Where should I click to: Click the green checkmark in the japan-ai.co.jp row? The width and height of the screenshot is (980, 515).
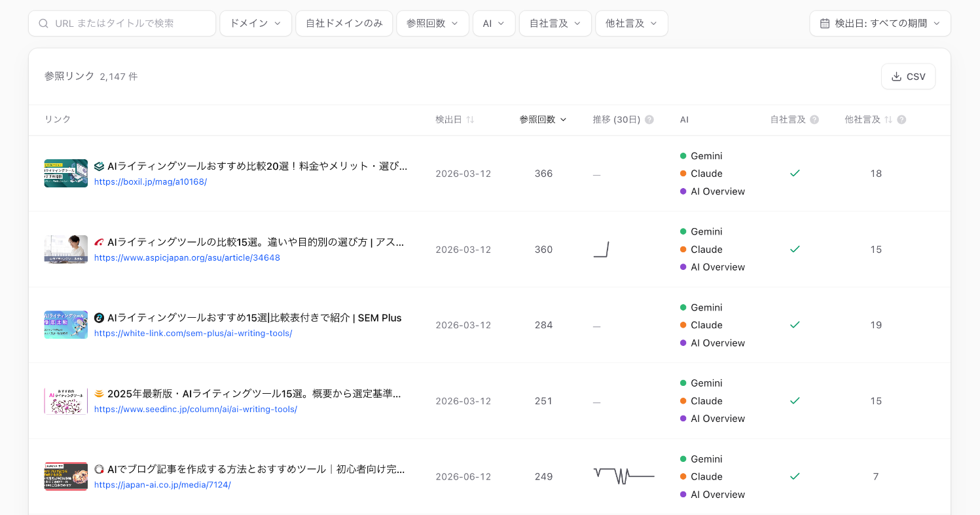pyautogui.click(x=795, y=476)
